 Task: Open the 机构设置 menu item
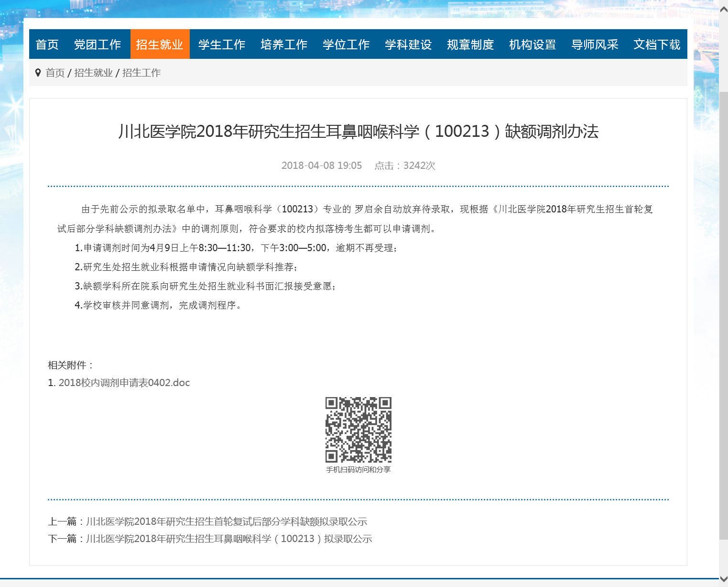pyautogui.click(x=532, y=44)
